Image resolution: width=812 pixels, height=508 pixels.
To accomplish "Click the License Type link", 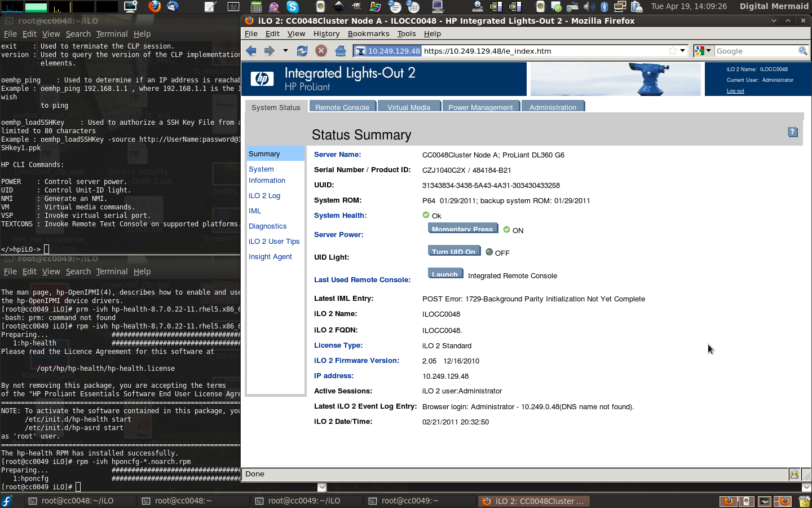I will [x=338, y=345].
